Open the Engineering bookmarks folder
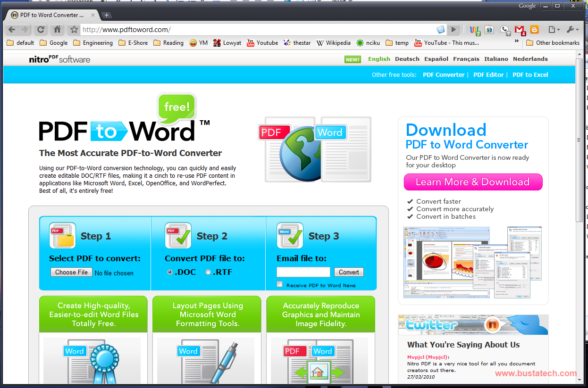 (93, 43)
